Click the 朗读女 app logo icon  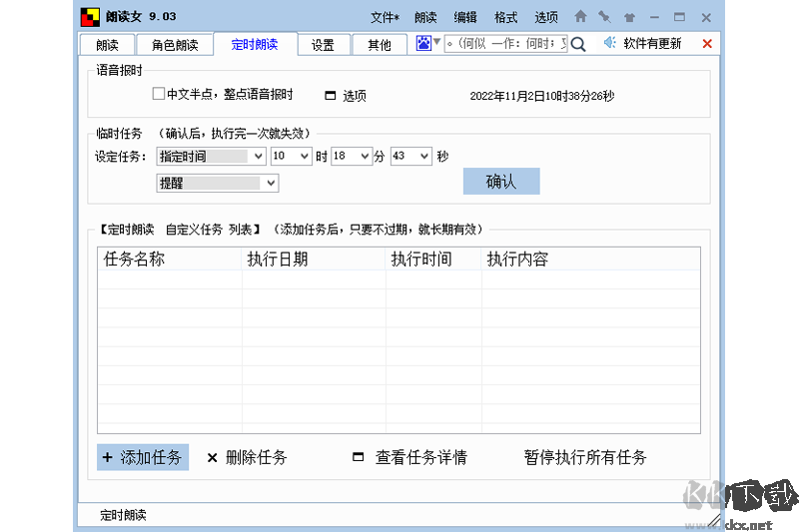[90, 17]
